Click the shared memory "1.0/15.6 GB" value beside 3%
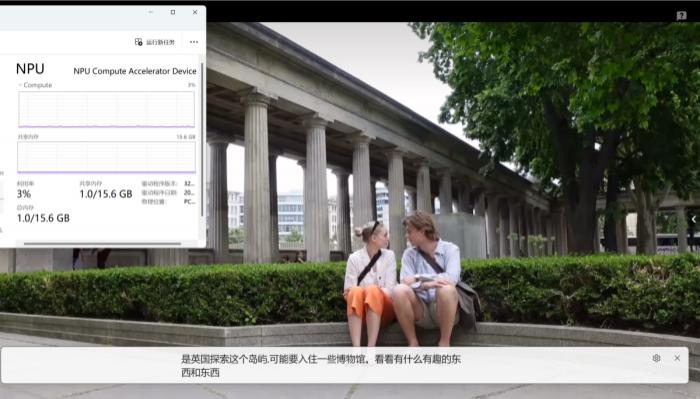Image resolution: width=700 pixels, height=399 pixels. [106, 194]
